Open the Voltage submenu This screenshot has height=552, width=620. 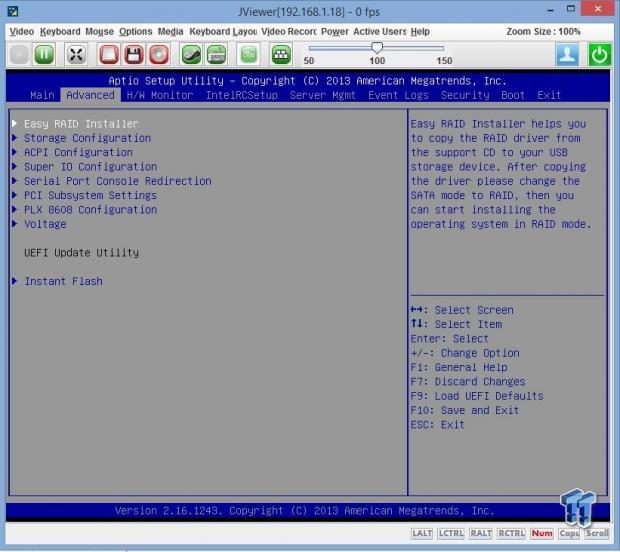(x=45, y=224)
